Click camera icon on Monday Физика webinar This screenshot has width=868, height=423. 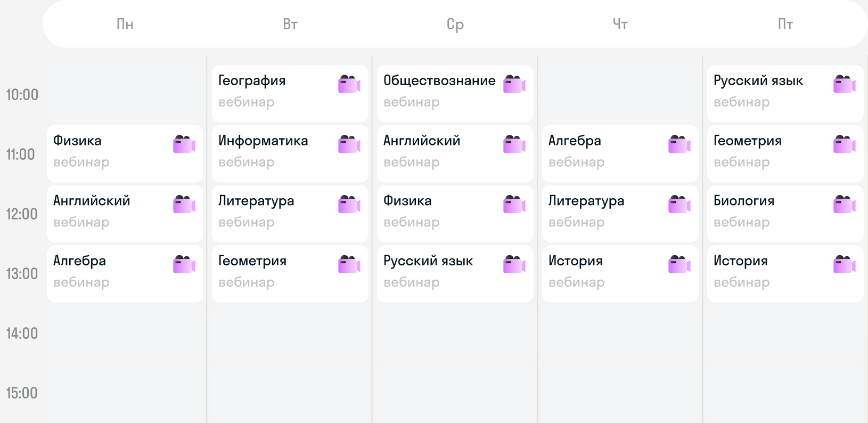[184, 144]
